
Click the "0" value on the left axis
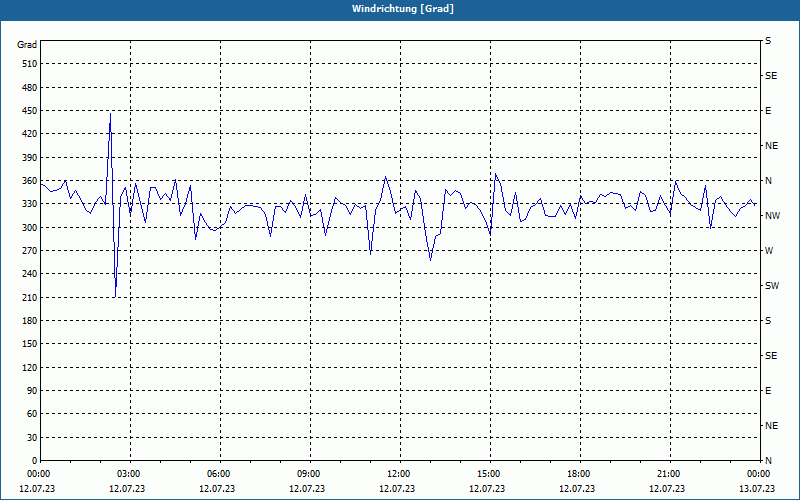click(35, 461)
